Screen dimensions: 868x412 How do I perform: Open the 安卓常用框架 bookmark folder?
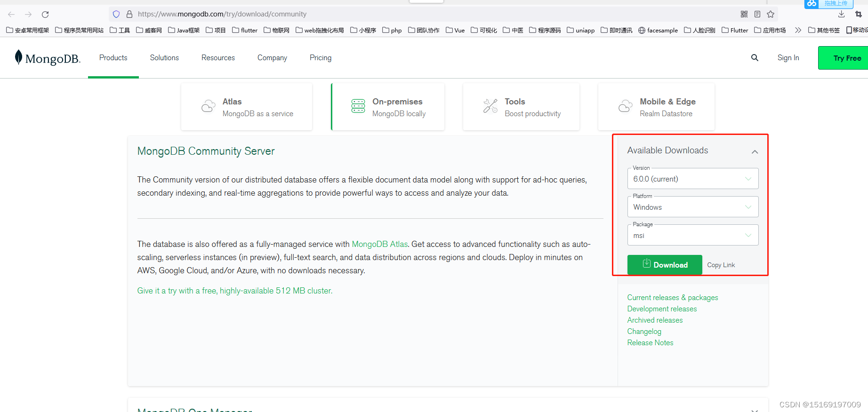[x=27, y=30]
